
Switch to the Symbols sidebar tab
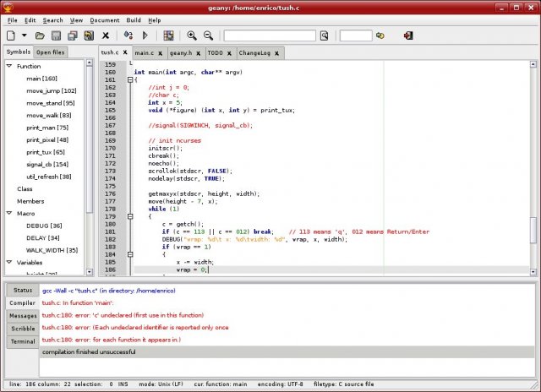click(19, 52)
